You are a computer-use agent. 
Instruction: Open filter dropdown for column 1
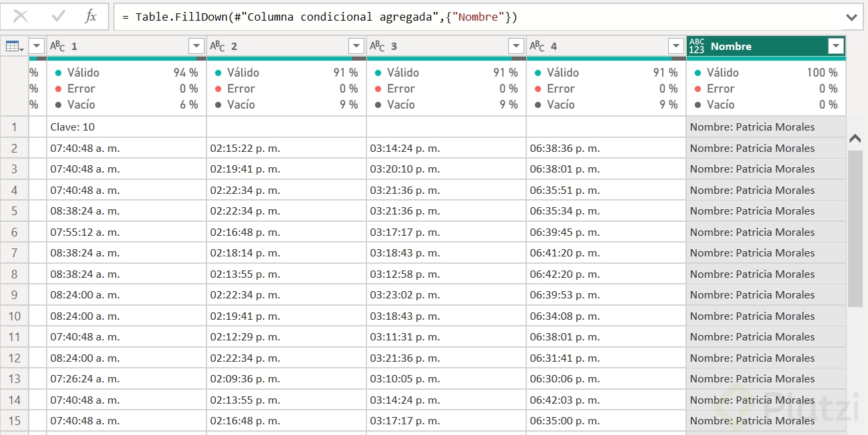point(197,46)
